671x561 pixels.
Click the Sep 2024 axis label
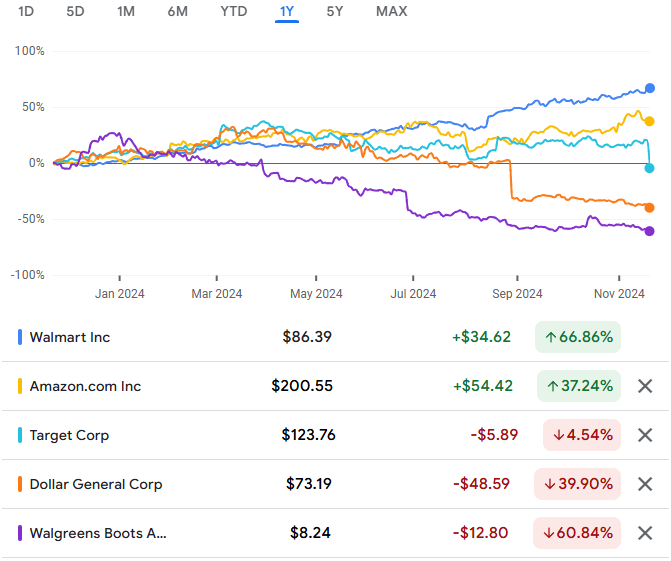tap(517, 294)
